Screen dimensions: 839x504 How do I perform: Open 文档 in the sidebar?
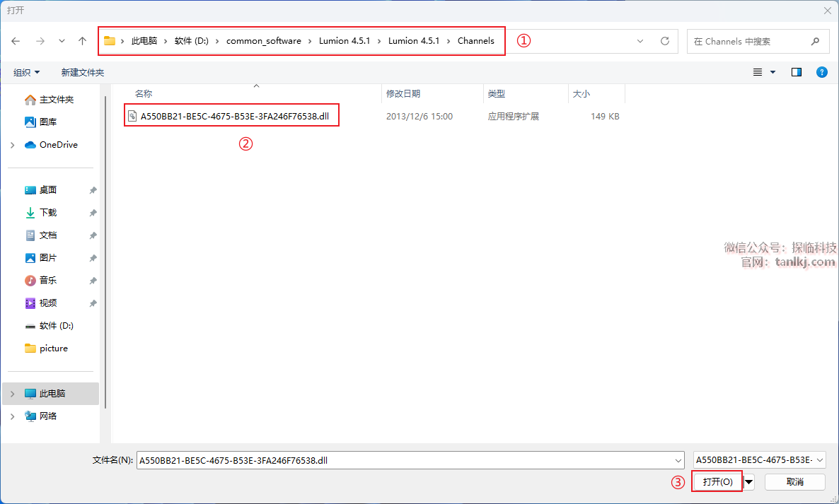coord(48,235)
